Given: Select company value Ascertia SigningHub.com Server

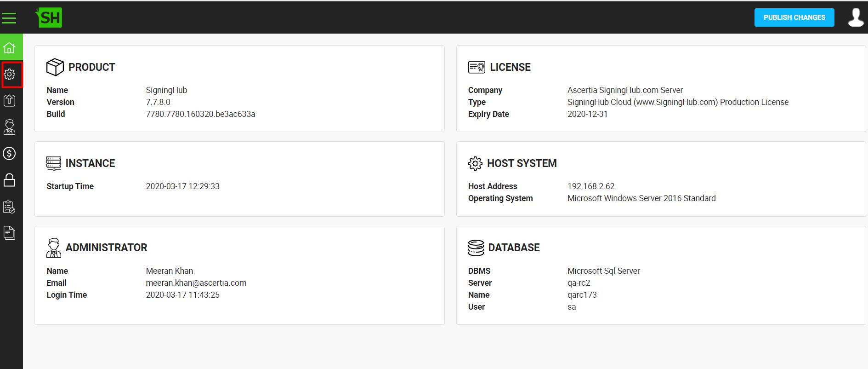Looking at the screenshot, I should coord(625,90).
